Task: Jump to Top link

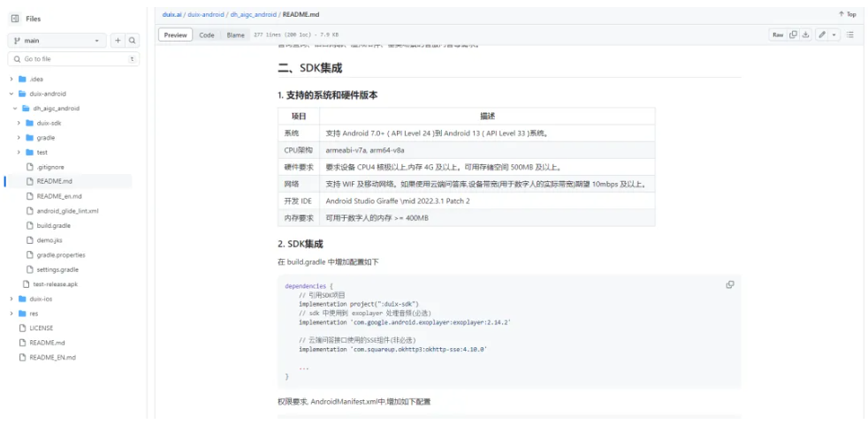Action: pos(848,14)
